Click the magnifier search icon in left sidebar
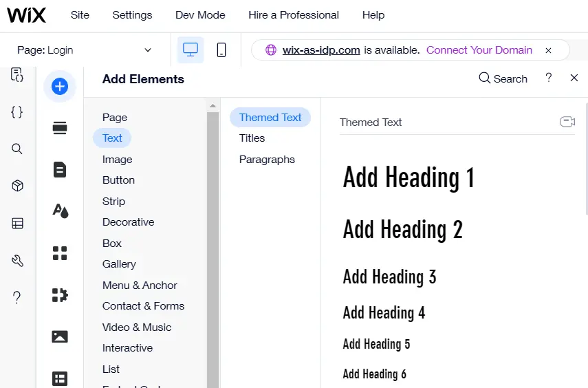This screenshot has height=388, width=588. click(x=17, y=149)
